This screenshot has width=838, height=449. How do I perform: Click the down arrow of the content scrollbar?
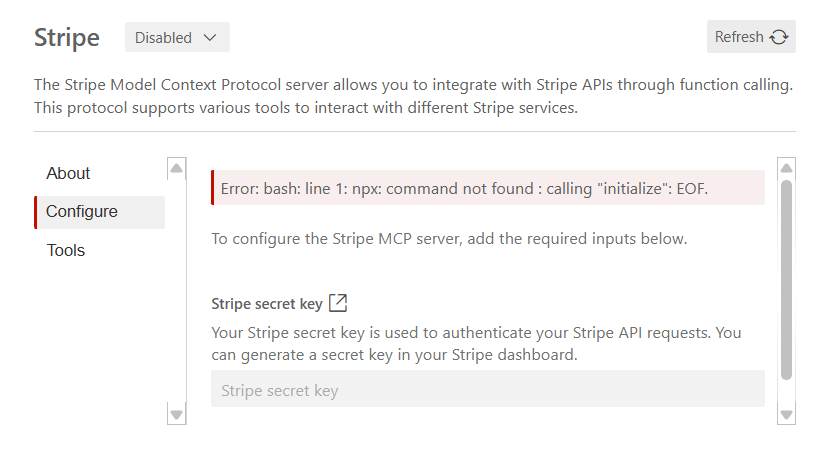pos(786,413)
